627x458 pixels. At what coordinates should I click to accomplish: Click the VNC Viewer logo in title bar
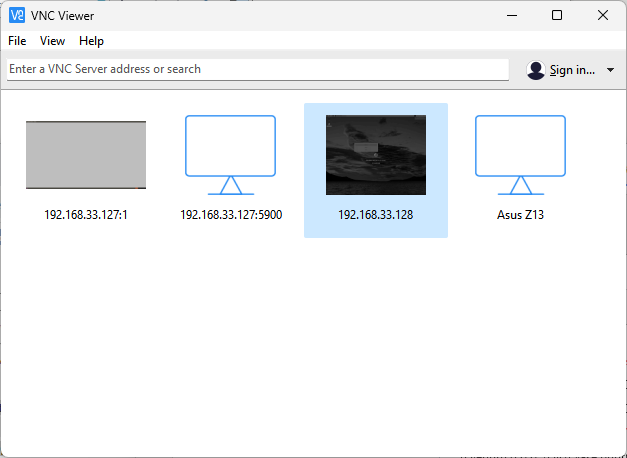click(16, 15)
